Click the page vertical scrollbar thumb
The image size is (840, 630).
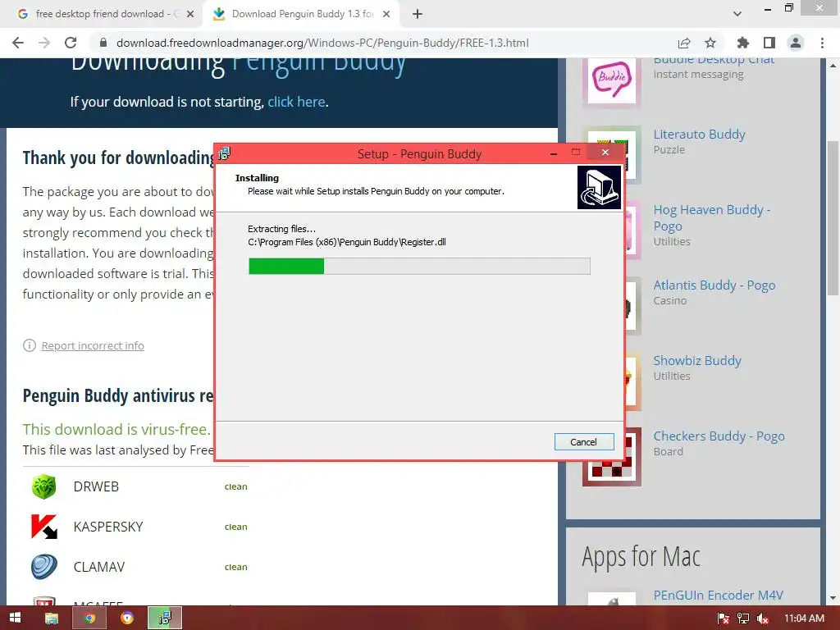[833, 217]
